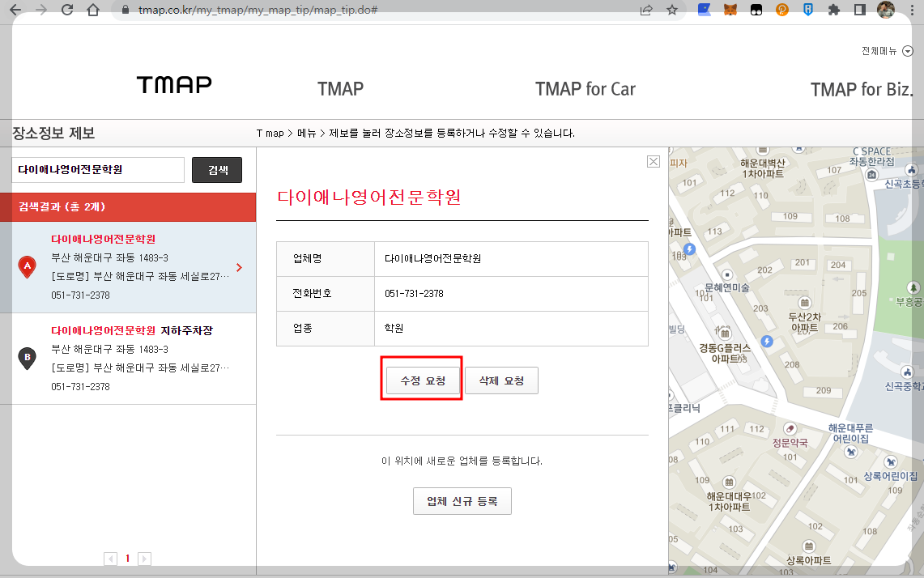
Task: Click 정문약국 pharmacy marker on map
Action: 790,428
